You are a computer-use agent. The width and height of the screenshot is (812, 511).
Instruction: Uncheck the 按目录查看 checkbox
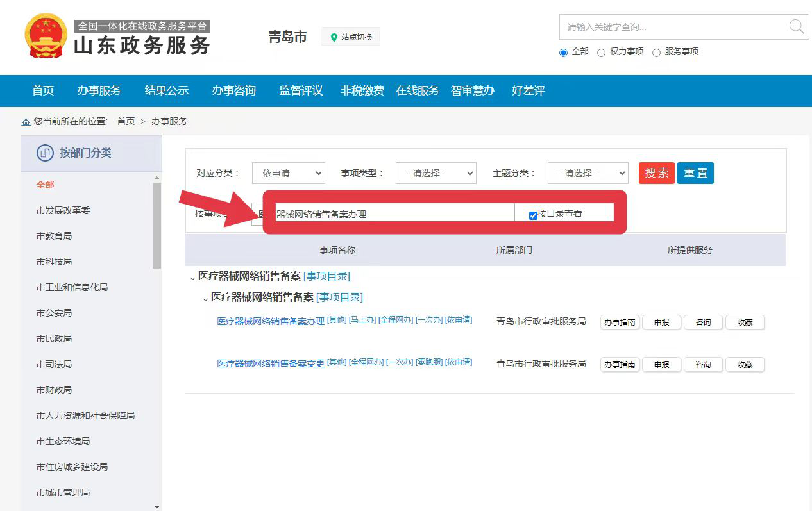[533, 215]
